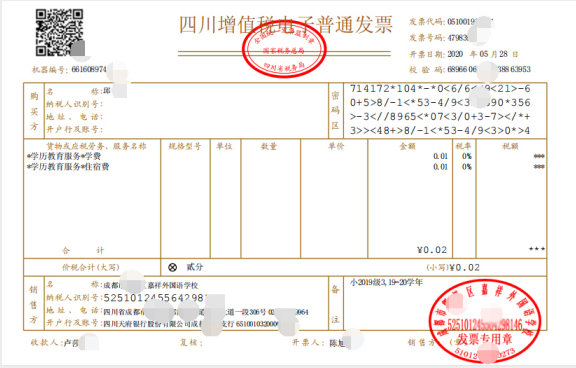Select the 学历教育服务*住宿费 line item
576x368 pixels.
pos(68,167)
